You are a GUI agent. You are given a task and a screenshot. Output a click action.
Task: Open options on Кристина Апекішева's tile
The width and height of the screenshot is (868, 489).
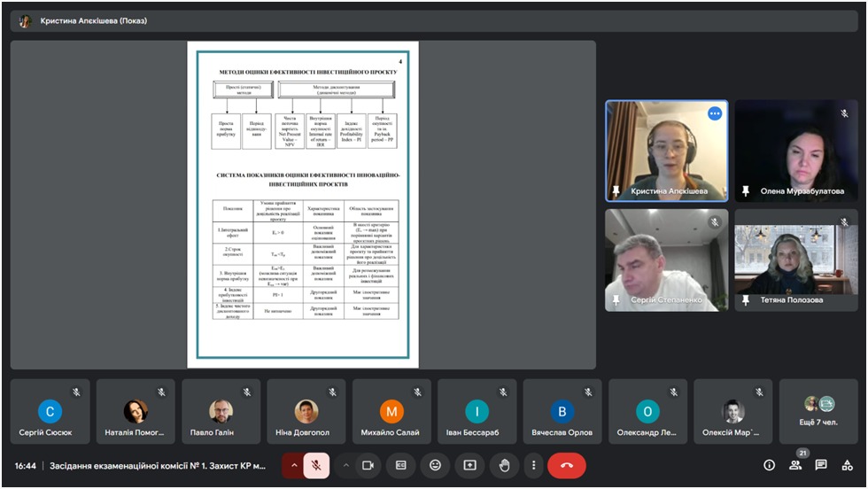pyautogui.click(x=714, y=113)
